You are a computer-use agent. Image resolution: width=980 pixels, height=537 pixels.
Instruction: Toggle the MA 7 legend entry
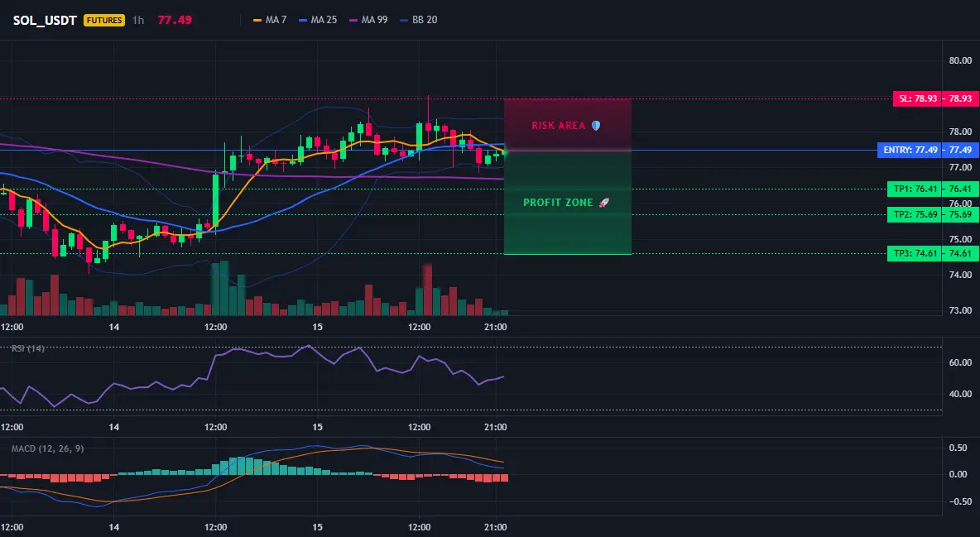point(269,20)
